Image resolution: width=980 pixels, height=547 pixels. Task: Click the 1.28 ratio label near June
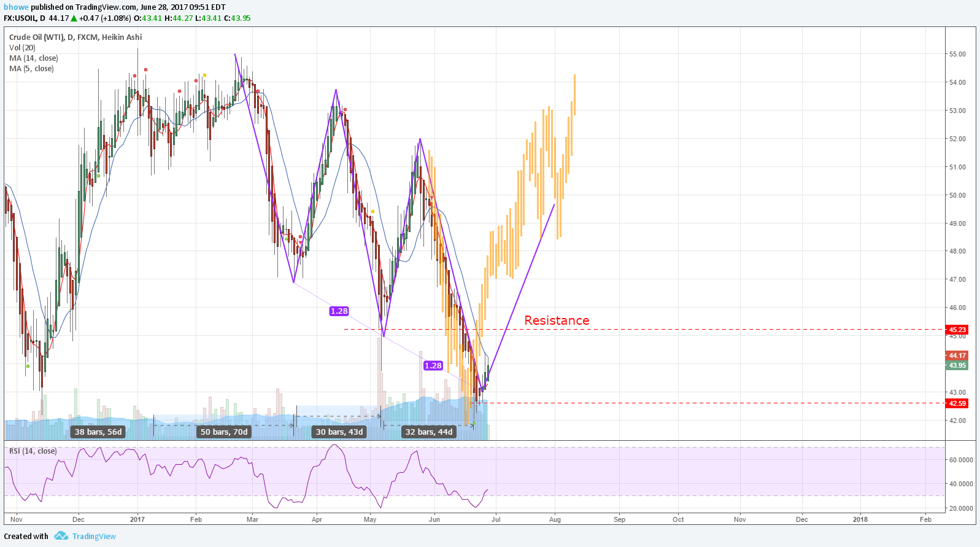point(433,366)
